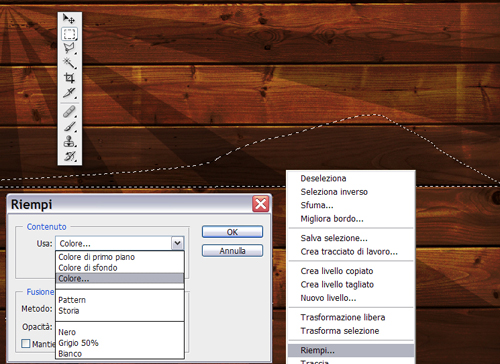Select the Magic Wand tool

69,63
